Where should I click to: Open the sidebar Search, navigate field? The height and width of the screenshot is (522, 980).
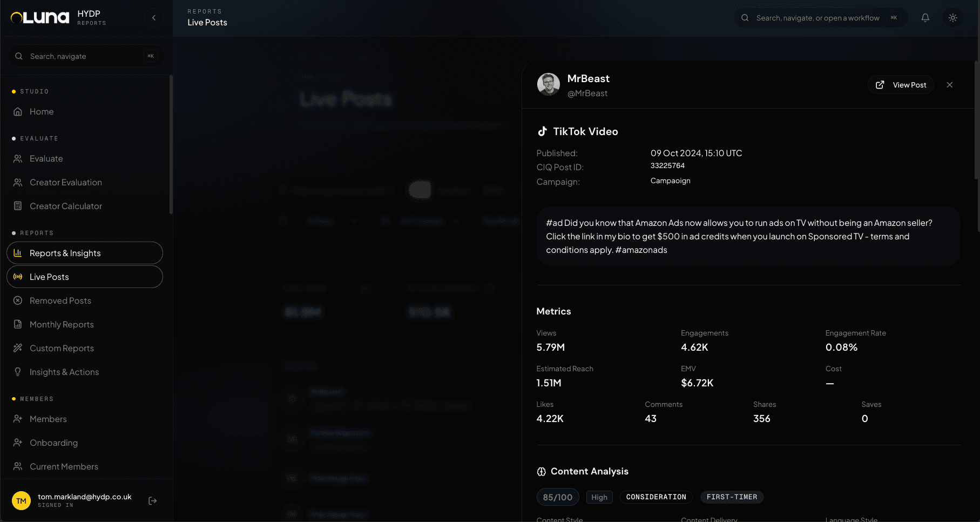85,56
